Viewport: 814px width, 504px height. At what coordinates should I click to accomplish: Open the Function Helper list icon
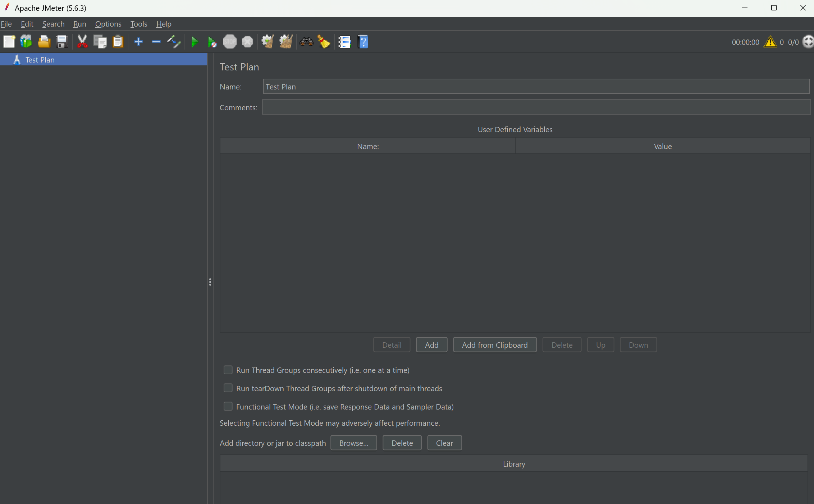click(x=344, y=42)
